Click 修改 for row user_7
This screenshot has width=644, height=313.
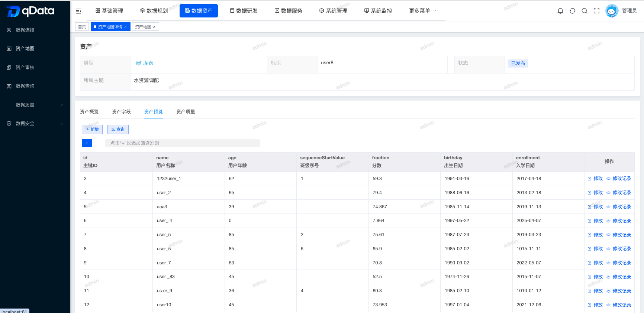pos(595,263)
